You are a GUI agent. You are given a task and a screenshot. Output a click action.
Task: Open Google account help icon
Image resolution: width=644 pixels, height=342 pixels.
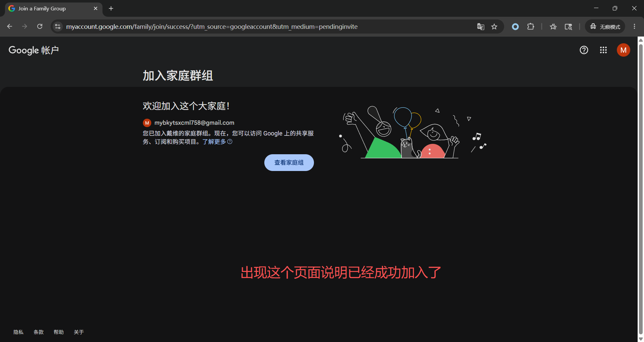[584, 50]
